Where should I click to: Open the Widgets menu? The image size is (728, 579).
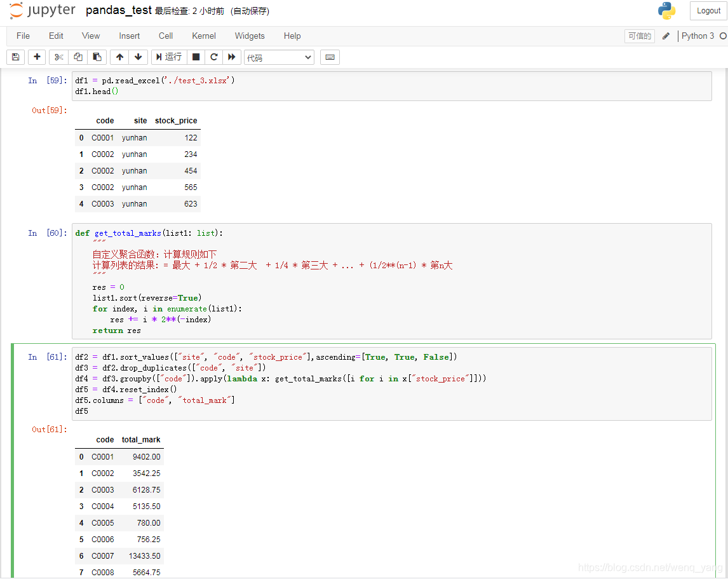pos(249,36)
